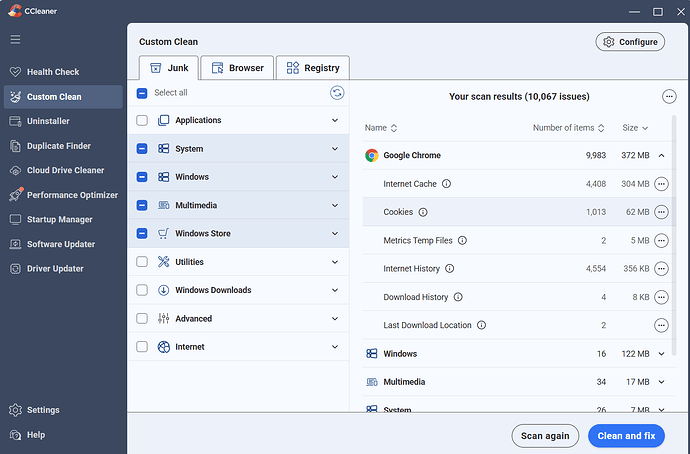Open Startup Manager

[x=63, y=220]
